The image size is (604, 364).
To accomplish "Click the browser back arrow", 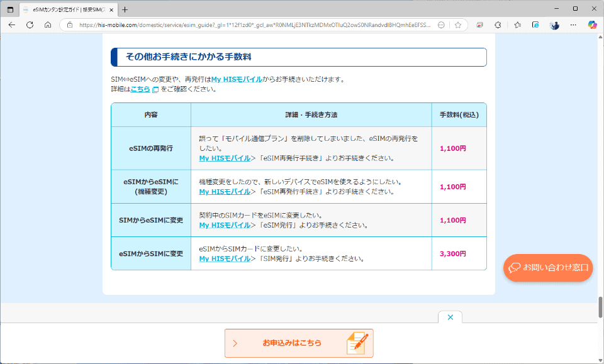I will coord(12,25).
